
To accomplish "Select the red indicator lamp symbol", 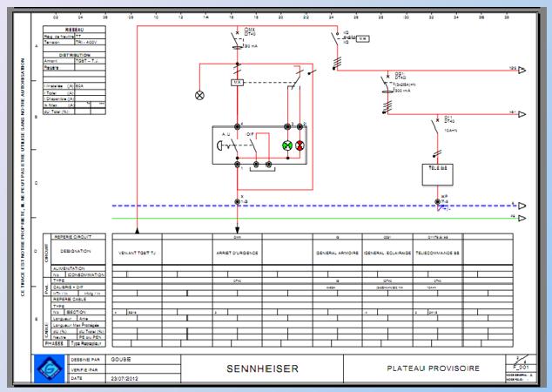I will pyautogui.click(x=300, y=145).
